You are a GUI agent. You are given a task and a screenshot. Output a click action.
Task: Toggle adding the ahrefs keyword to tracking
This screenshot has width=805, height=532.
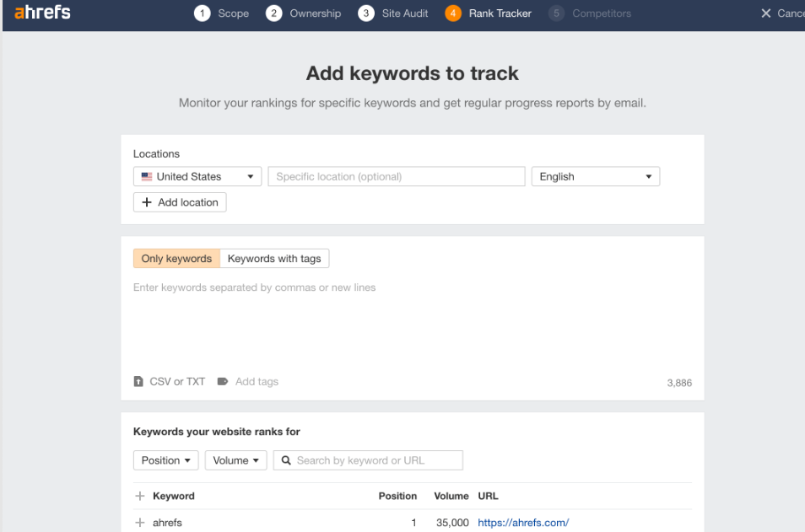[139, 523]
